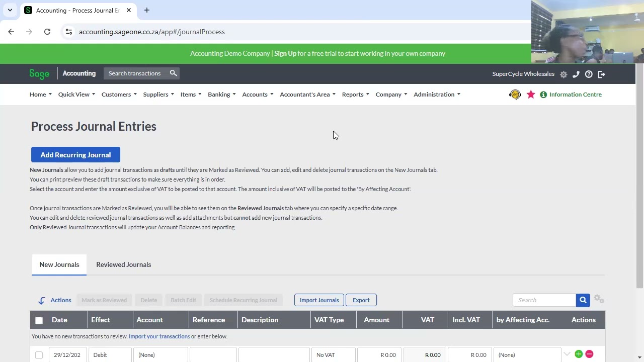Click the logout icon
The height and width of the screenshot is (362, 644).
tap(601, 74)
